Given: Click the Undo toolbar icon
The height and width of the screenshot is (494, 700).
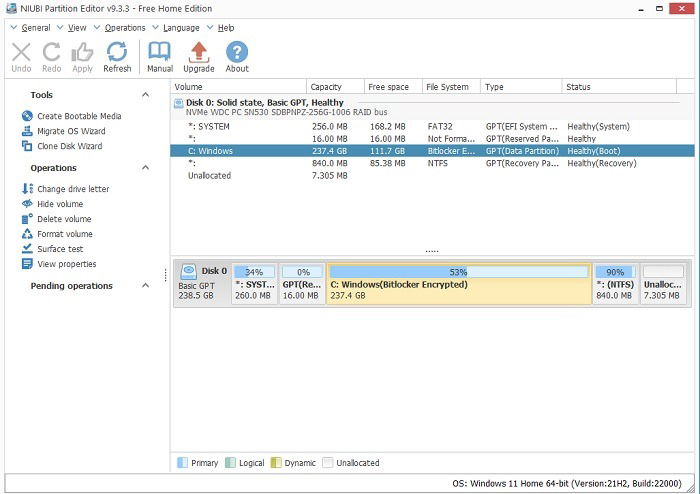Looking at the screenshot, I should pyautogui.click(x=21, y=52).
